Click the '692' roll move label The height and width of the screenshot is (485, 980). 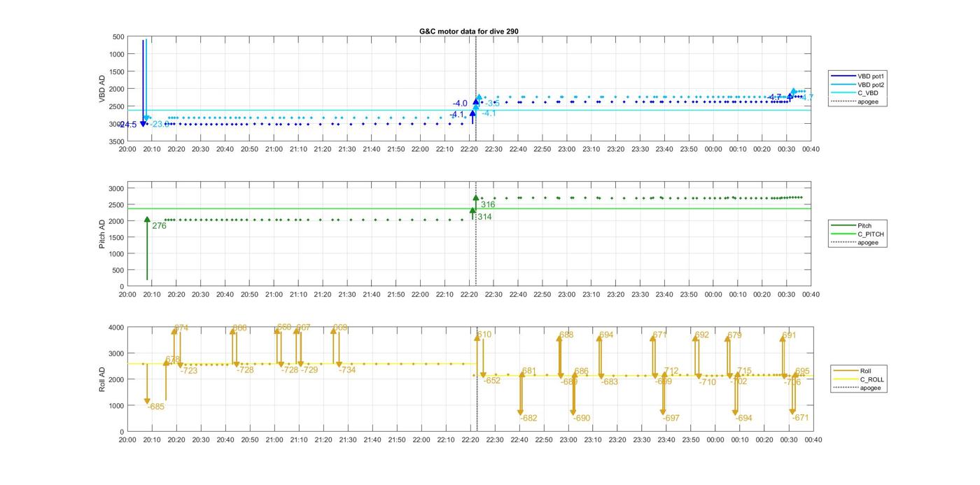pos(702,335)
